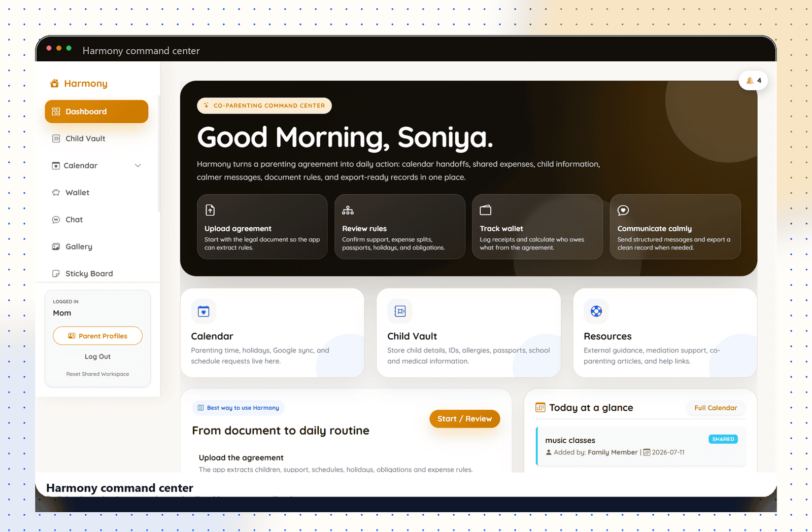Open Chat from the sidebar
The height and width of the screenshot is (532, 812).
point(96,220)
